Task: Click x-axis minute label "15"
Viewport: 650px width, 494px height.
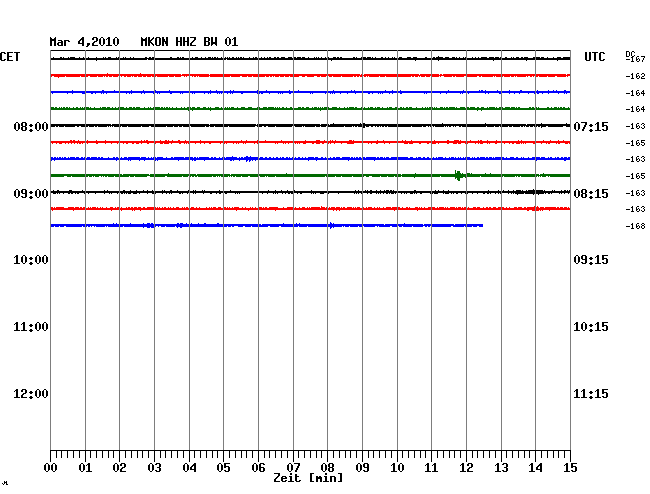Action: coord(570,468)
